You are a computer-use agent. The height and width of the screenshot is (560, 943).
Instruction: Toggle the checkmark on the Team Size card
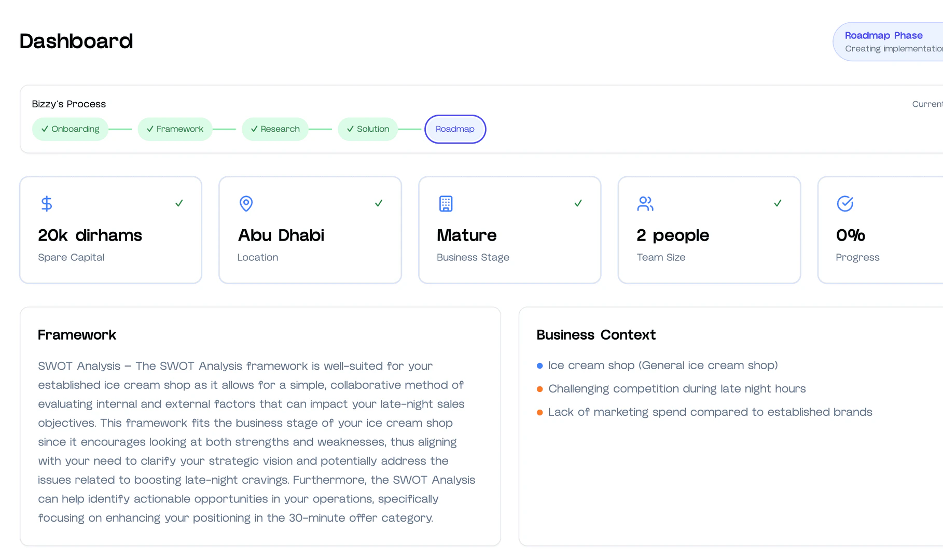778,203
